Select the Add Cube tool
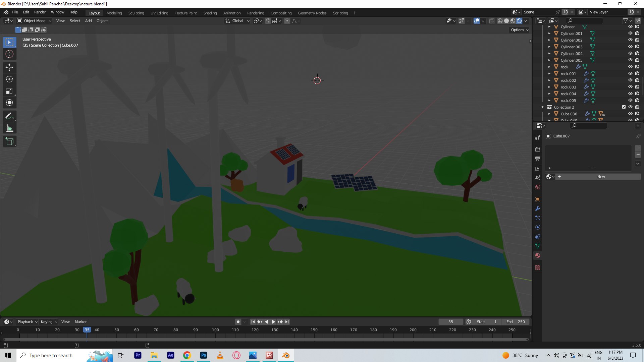Image resolution: width=644 pixels, height=362 pixels. point(9,141)
